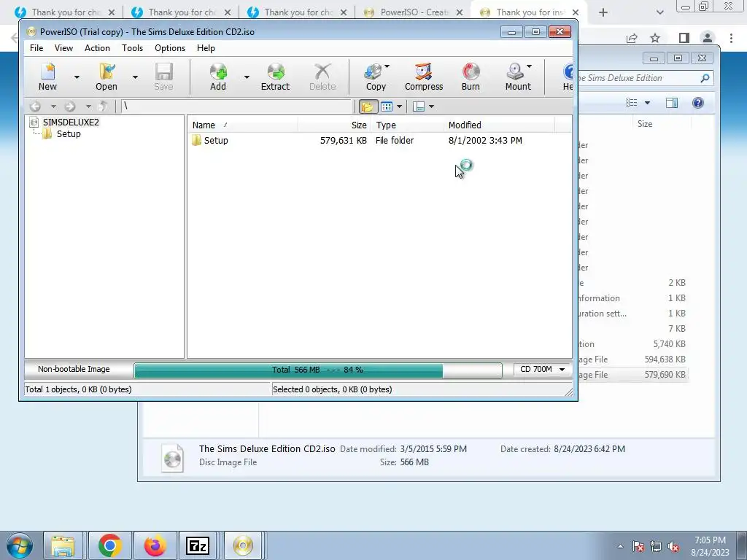Open the File menu
The height and width of the screenshot is (560, 747).
(x=36, y=48)
